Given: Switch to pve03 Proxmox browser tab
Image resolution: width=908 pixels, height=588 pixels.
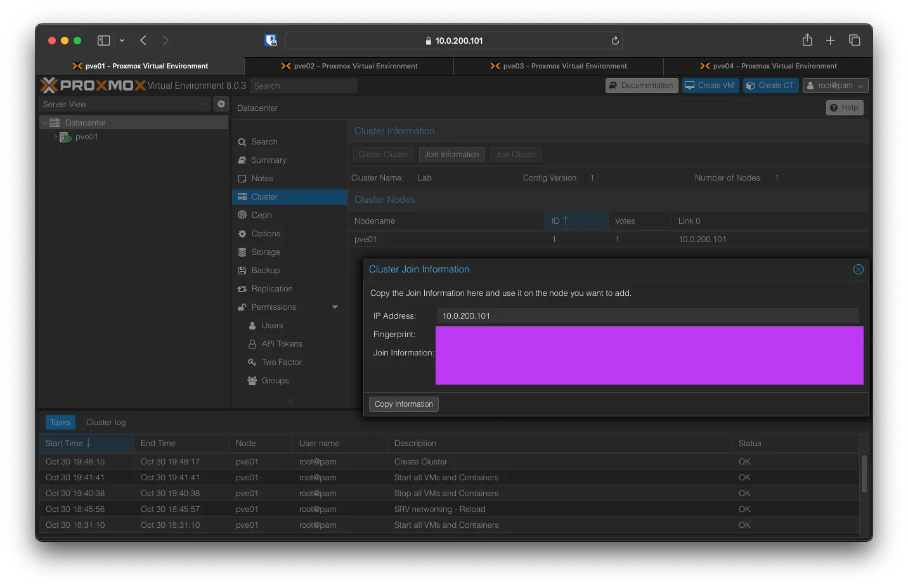Looking at the screenshot, I should 559,66.
